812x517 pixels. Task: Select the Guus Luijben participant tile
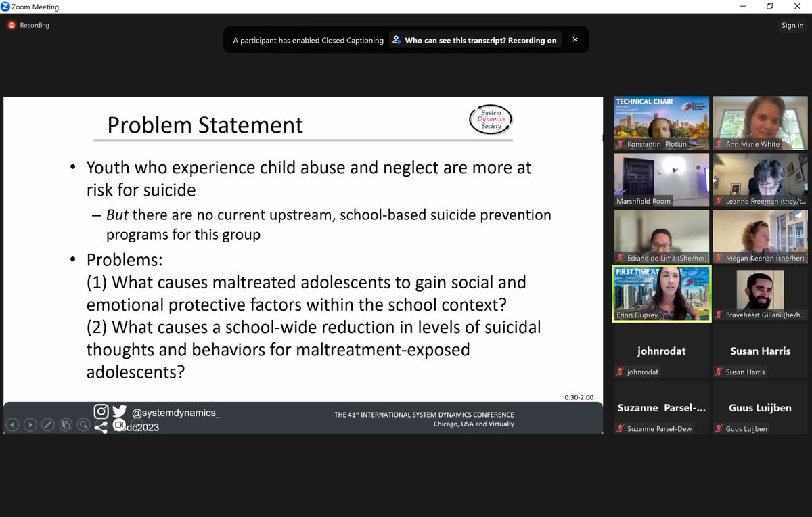[760, 407]
